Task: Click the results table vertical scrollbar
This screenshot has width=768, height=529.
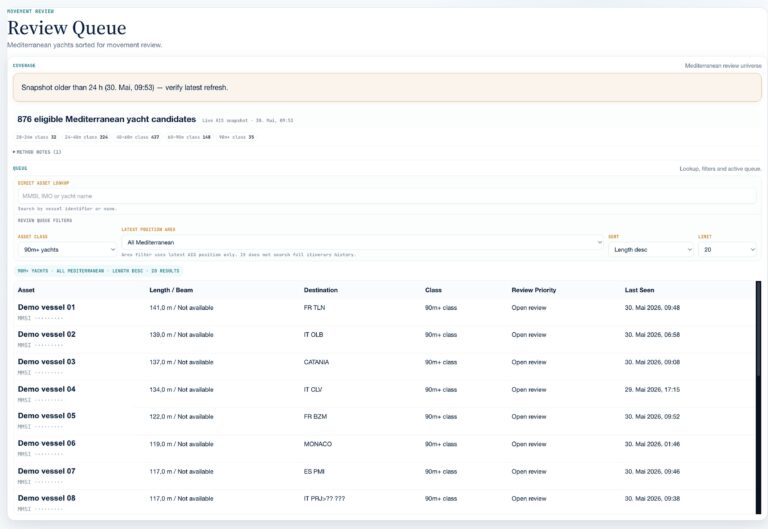Action: [x=758, y=397]
